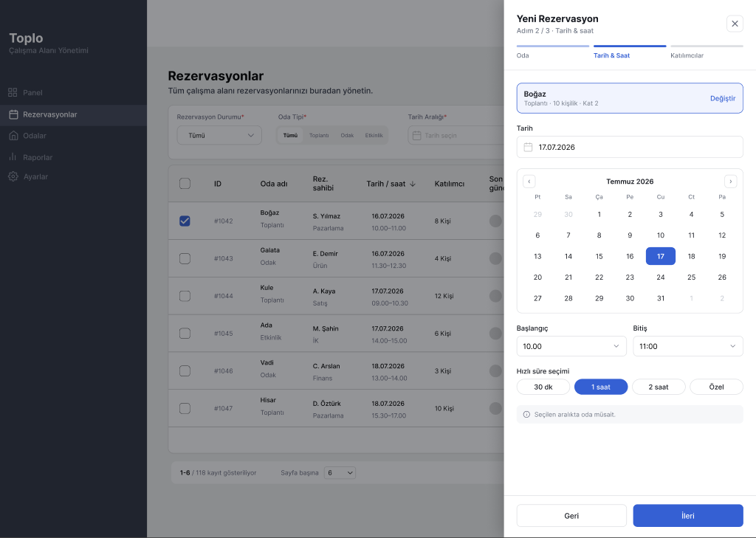
Task: Click the Katılımcı column header
Action: (450, 184)
